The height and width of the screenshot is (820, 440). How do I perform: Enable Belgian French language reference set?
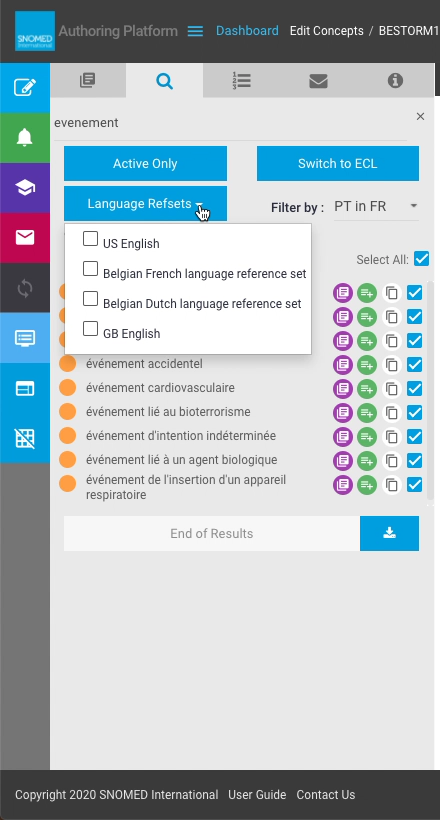click(91, 269)
